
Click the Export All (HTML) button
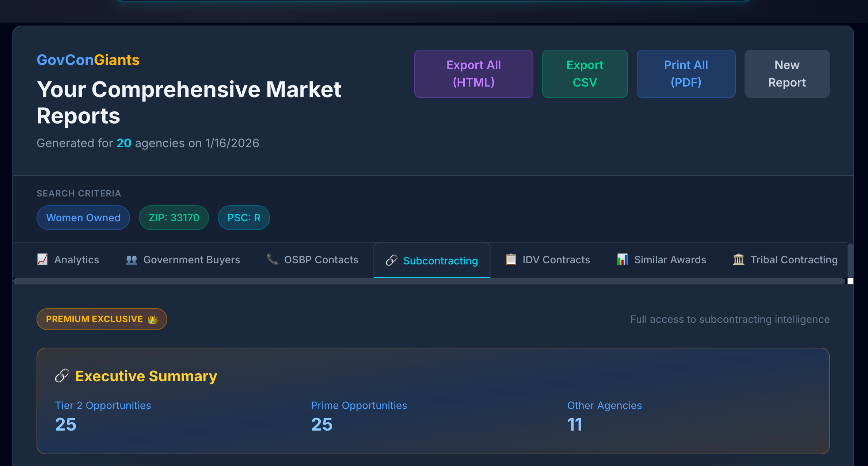click(x=473, y=73)
